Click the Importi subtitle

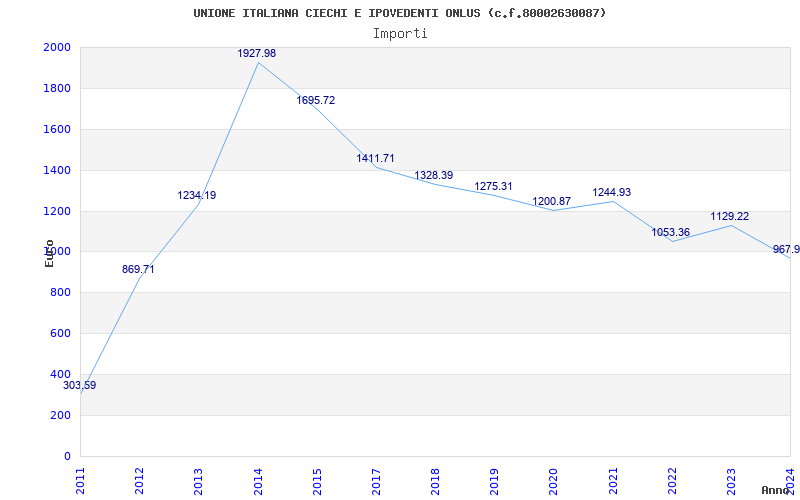(x=400, y=34)
